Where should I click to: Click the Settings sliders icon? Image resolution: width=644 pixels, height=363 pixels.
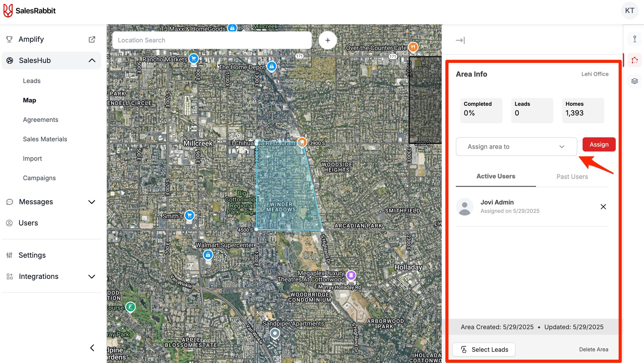tap(9, 255)
